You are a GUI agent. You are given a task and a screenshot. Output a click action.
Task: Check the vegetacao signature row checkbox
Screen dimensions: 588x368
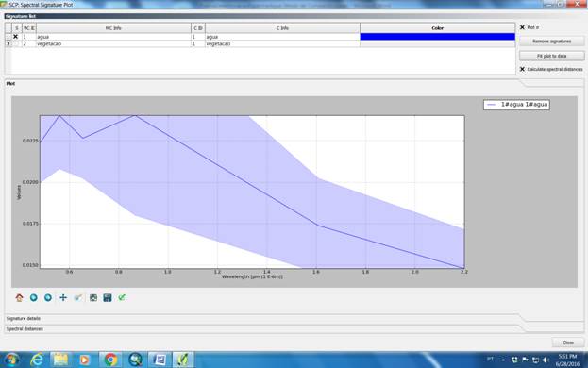(16, 43)
